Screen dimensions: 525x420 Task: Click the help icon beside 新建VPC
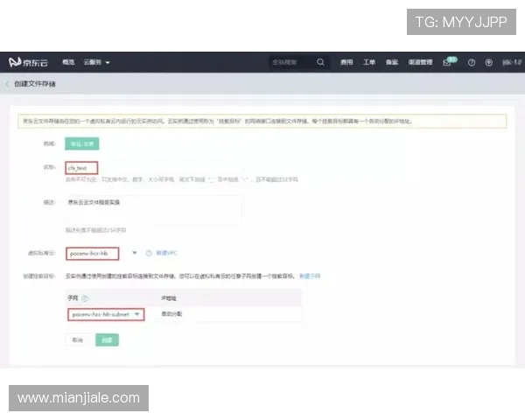(x=149, y=253)
